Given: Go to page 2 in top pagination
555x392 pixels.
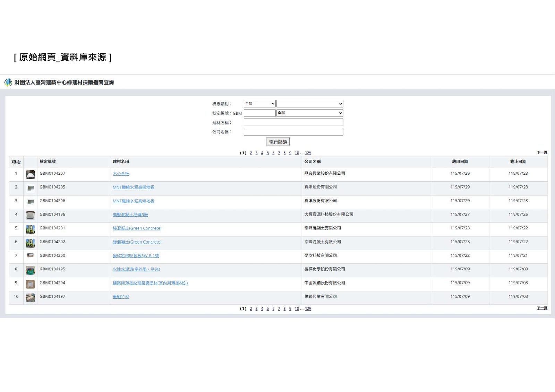Looking at the screenshot, I should (251, 153).
